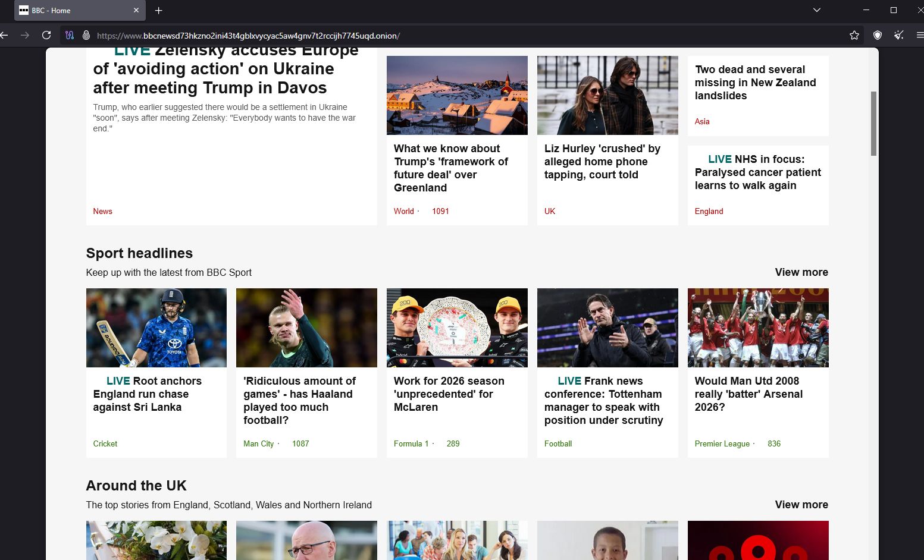Click the New Identity broom icon
The image size is (924, 560).
[899, 36]
